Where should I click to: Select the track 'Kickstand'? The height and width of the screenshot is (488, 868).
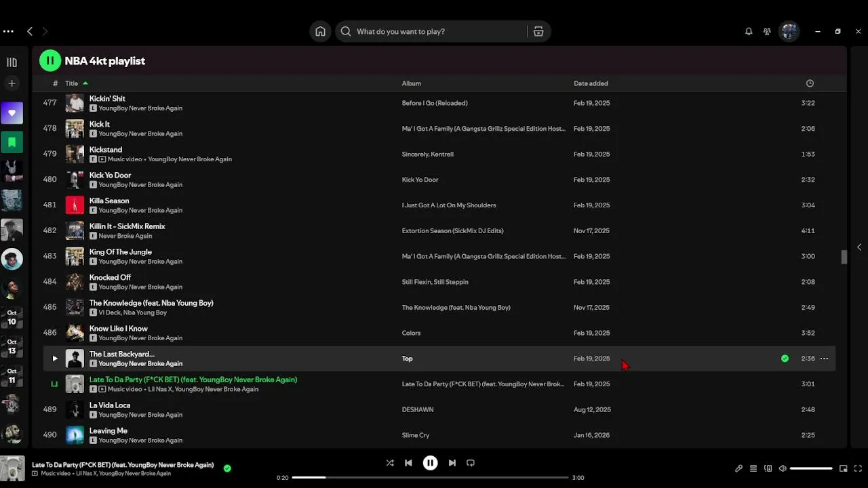[x=106, y=150]
